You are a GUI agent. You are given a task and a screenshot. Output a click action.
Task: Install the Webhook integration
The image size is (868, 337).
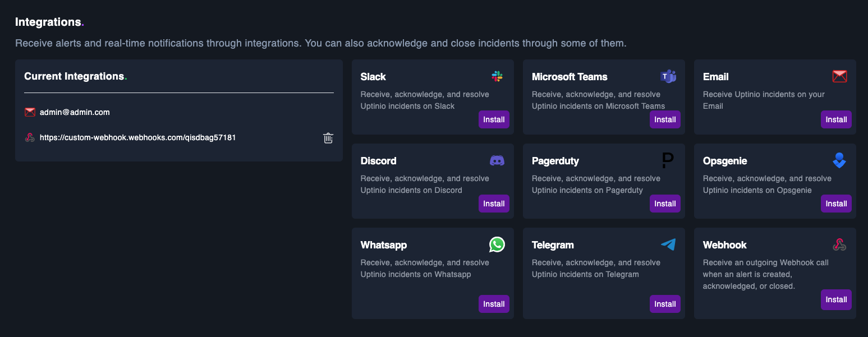[836, 299]
